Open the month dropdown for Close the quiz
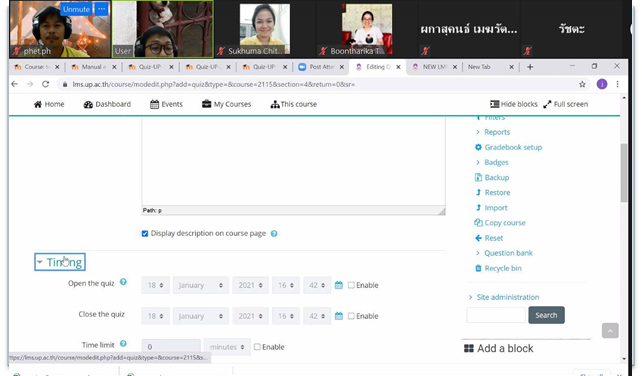 (x=200, y=316)
